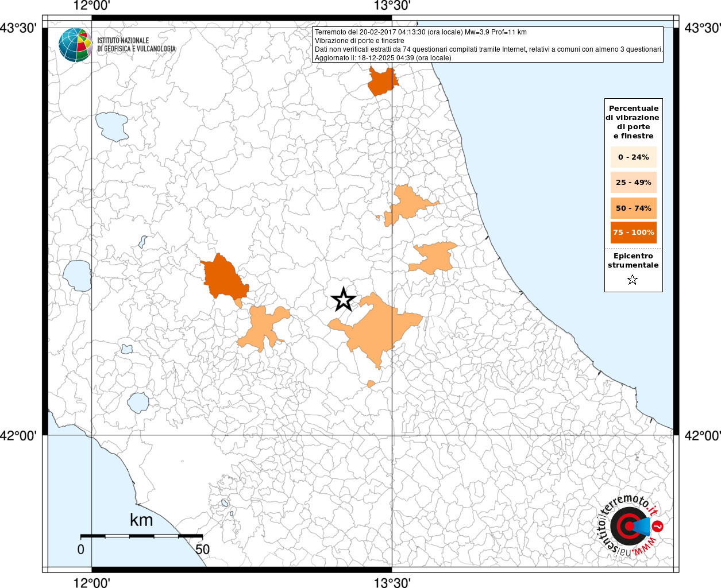
Task: Select the 25 - 49% legend swatch
Action: [634, 182]
